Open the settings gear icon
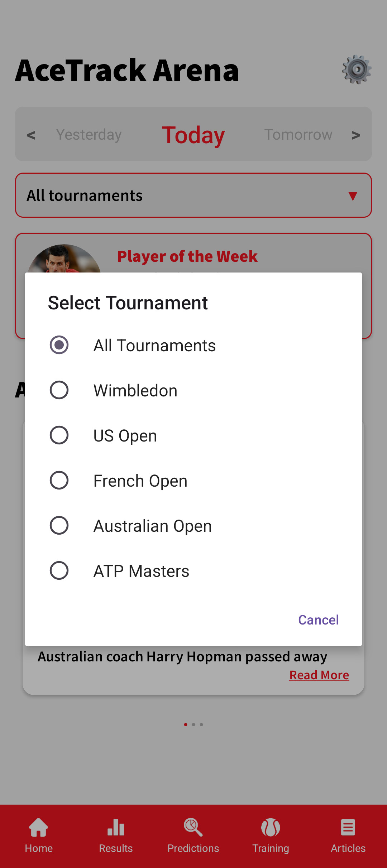Screen dimensions: 387x868 [x=357, y=69]
